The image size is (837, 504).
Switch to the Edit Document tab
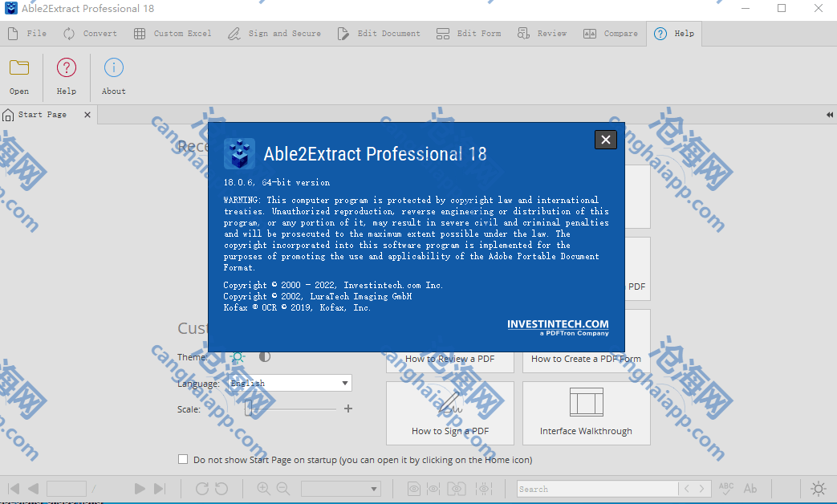379,34
